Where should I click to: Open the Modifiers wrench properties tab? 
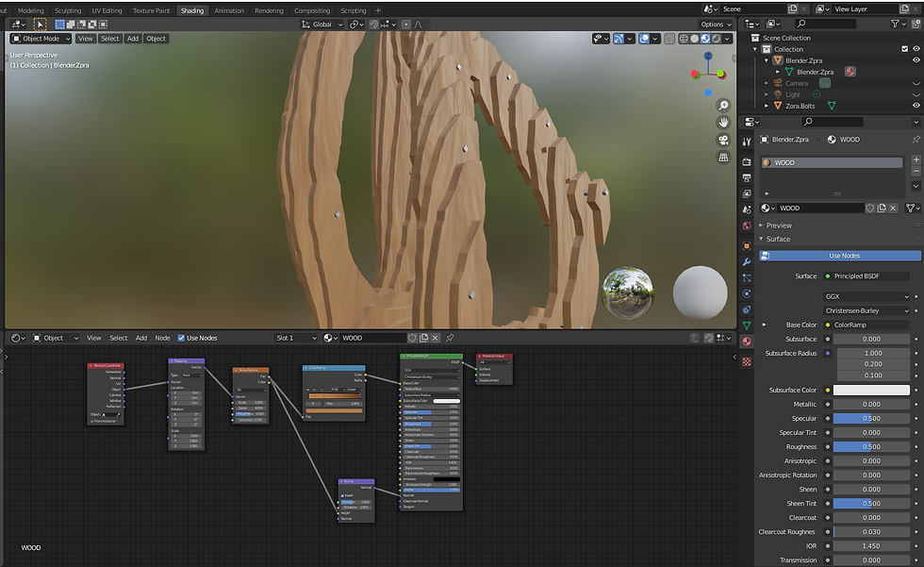tap(747, 261)
